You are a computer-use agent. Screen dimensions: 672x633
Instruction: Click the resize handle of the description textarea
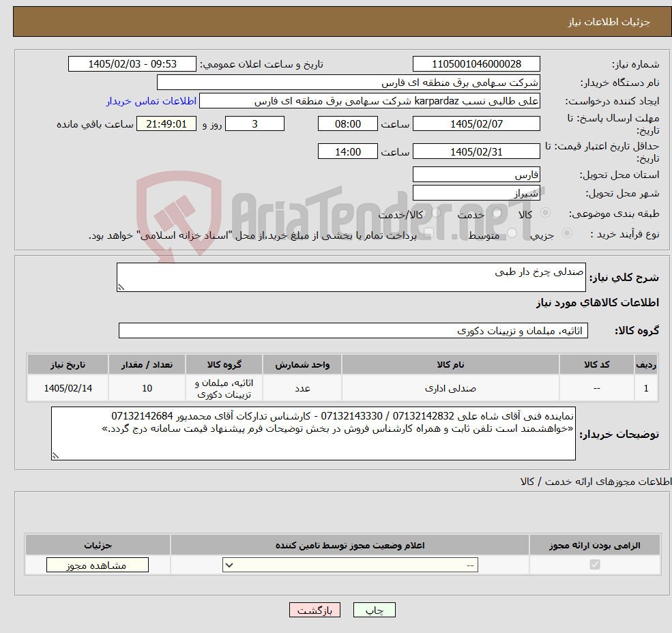(121, 287)
